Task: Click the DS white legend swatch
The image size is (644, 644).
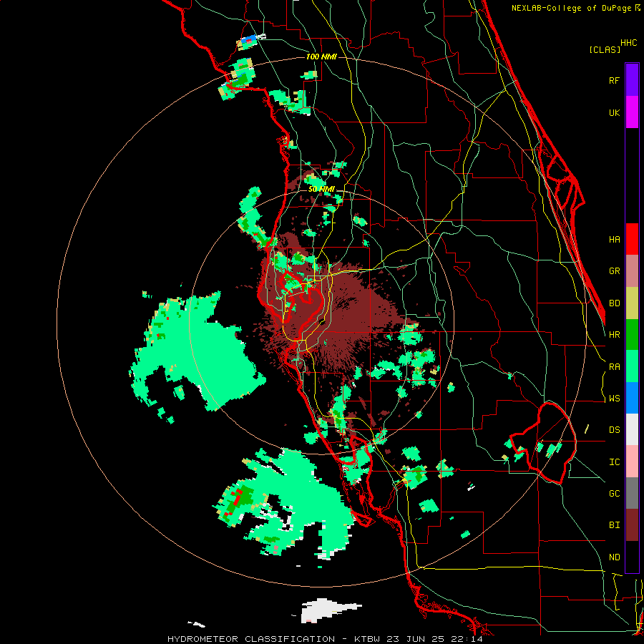Action: [632, 429]
